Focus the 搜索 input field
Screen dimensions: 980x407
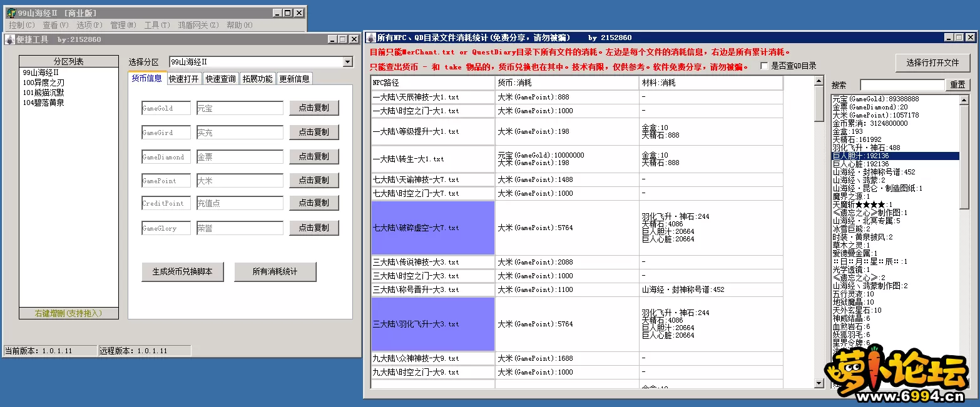click(902, 84)
